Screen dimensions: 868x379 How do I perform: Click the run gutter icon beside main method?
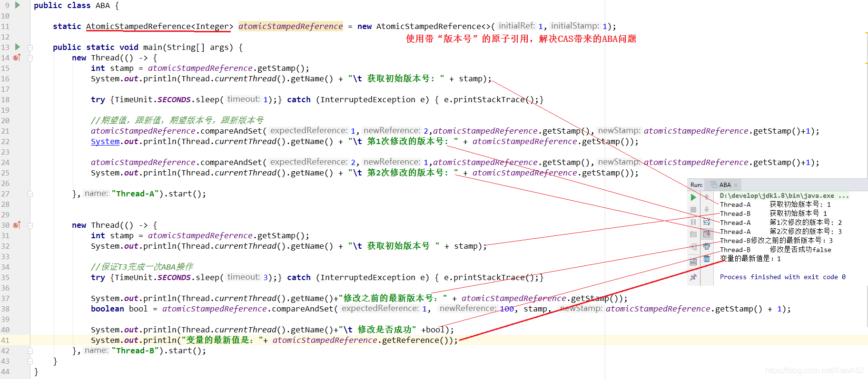coord(18,47)
